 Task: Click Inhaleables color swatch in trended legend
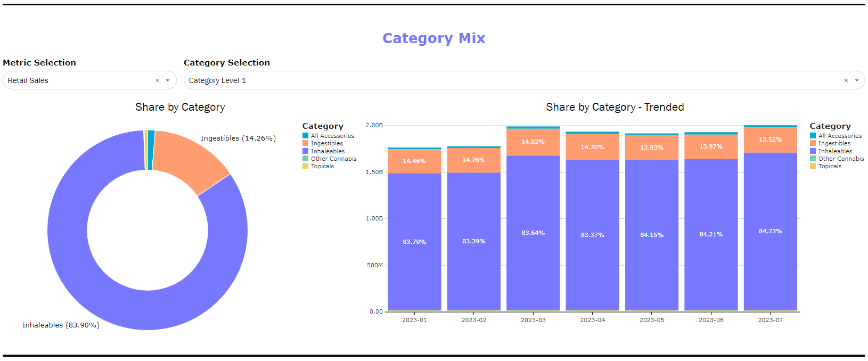coord(813,151)
